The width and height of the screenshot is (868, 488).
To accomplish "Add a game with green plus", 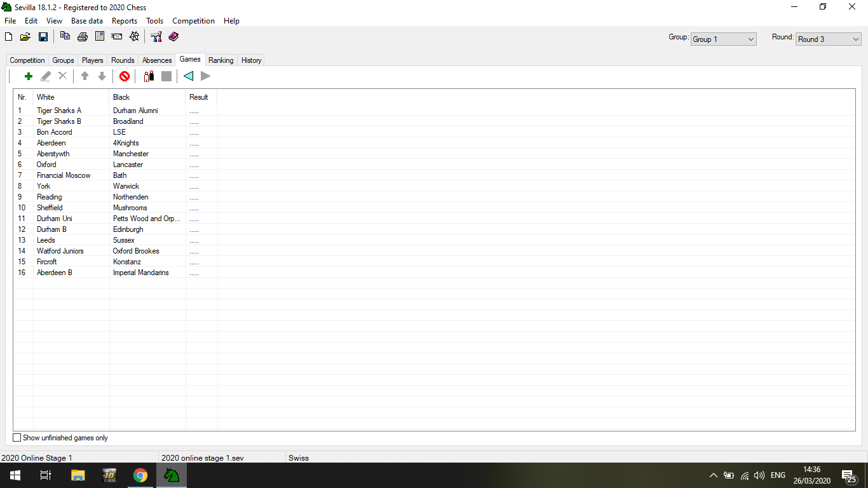I will (x=28, y=76).
